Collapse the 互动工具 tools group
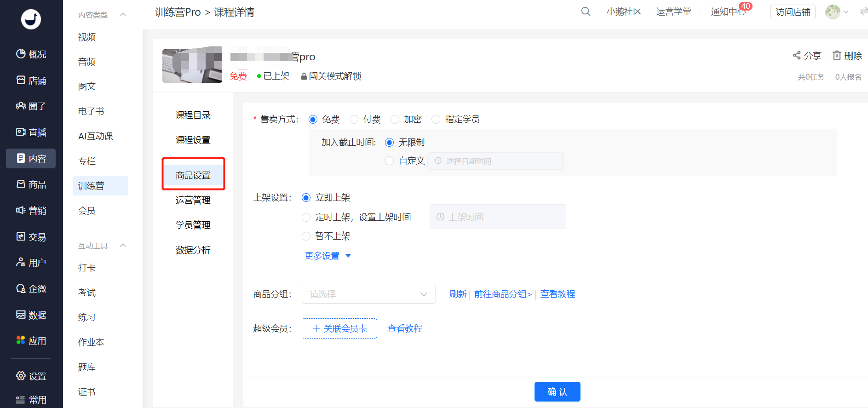This screenshot has height=408, width=868. point(123,246)
